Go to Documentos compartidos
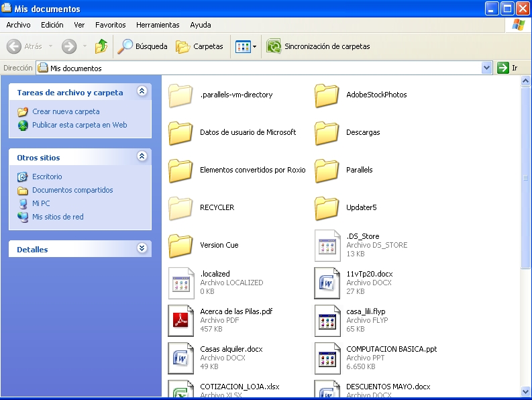 tap(72, 190)
